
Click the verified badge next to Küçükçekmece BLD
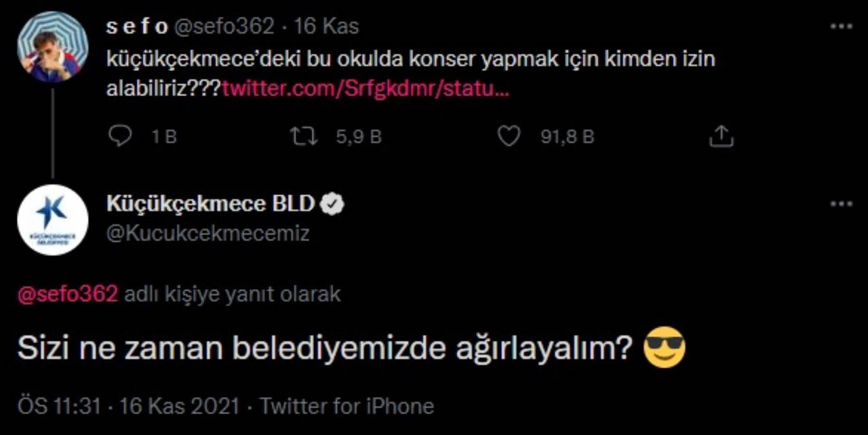click(x=332, y=203)
